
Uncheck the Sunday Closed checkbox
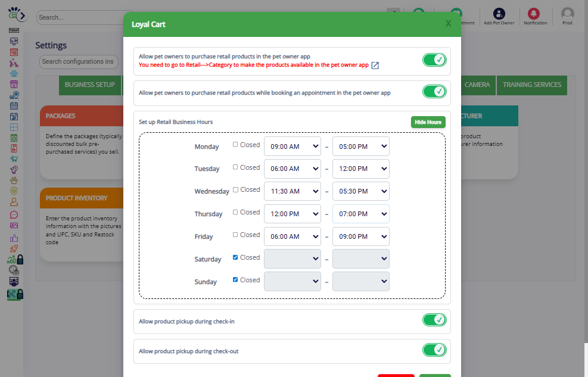[x=235, y=279]
